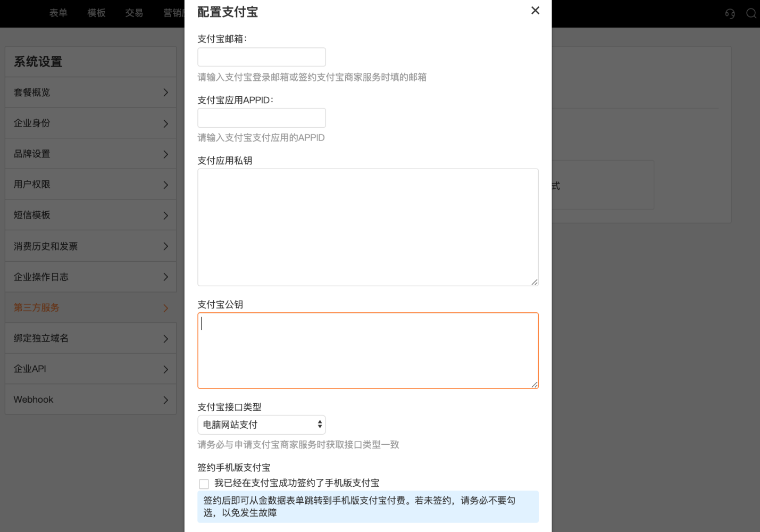Viewport: 760px width, 532px height.
Task: Focus the 支付应用私钥 text area
Action: point(368,227)
